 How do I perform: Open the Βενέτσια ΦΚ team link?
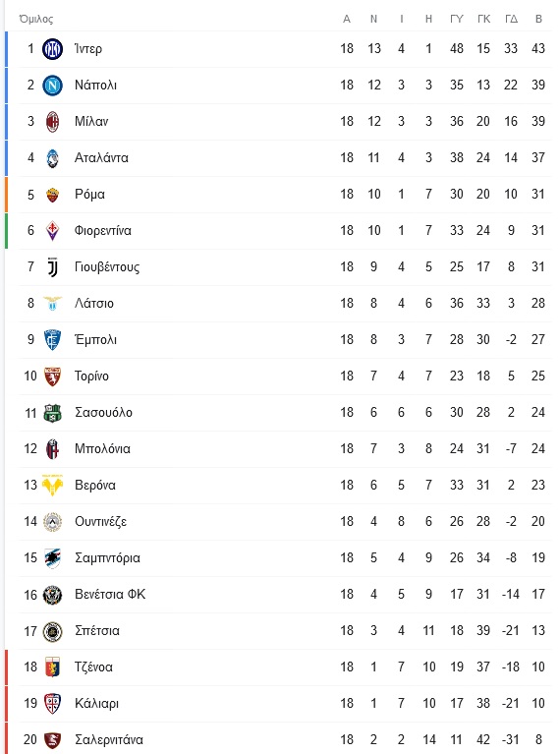[x=110, y=595]
